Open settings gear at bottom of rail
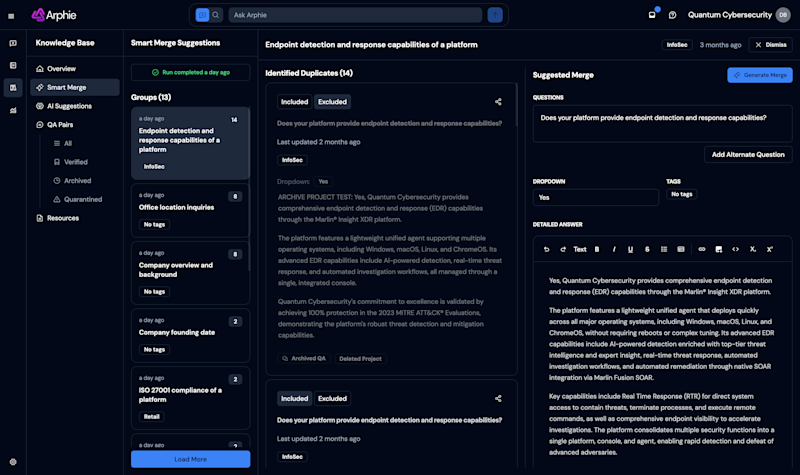The height and width of the screenshot is (475, 800). click(13, 462)
